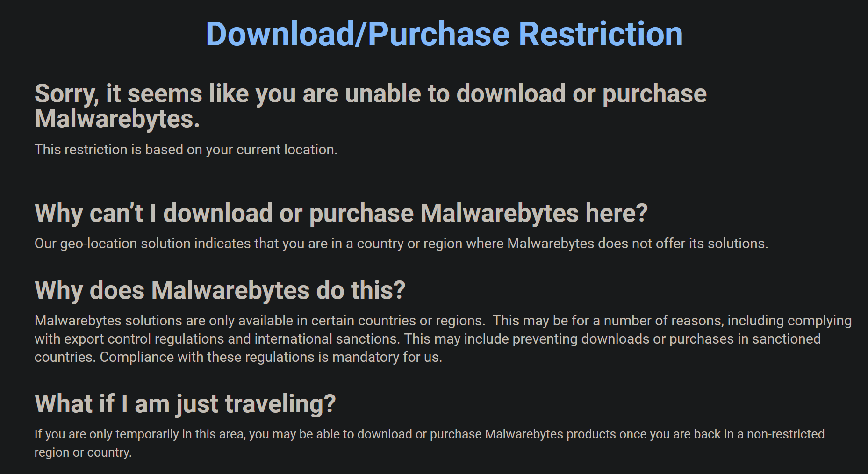Click the line 'Malwarebytes solutions are only available'

tap(443, 321)
